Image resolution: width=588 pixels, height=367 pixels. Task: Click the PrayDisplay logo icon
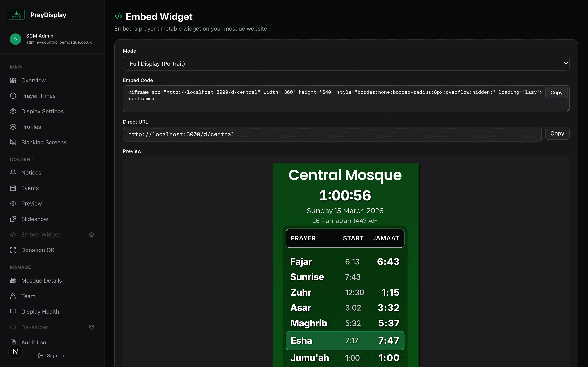(16, 14)
